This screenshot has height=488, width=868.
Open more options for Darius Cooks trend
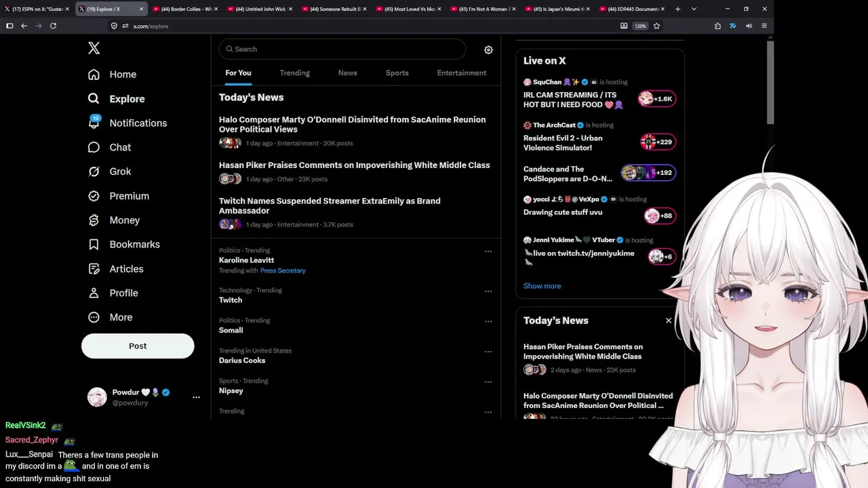(x=488, y=352)
